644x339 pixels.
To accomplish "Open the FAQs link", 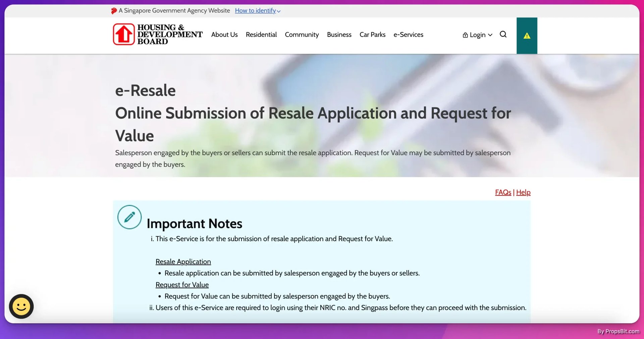I will click(x=503, y=192).
